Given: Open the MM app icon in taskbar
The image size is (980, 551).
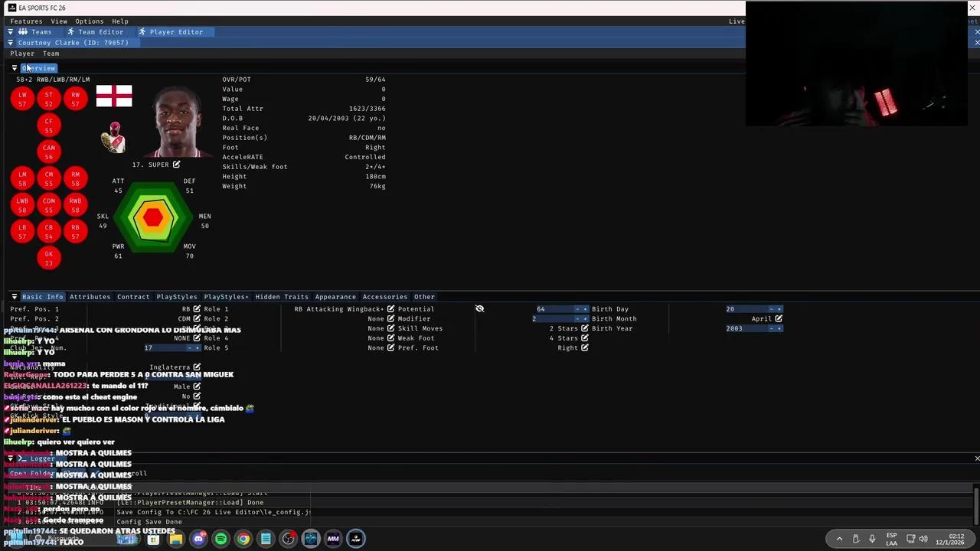Looking at the screenshot, I should point(333,539).
